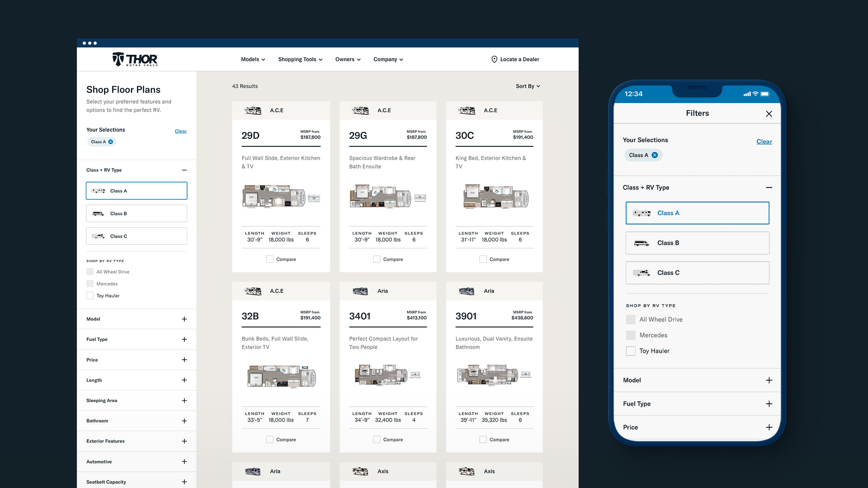Clear selections in desktop sidebar
This screenshot has width=868, height=488.
(x=181, y=131)
